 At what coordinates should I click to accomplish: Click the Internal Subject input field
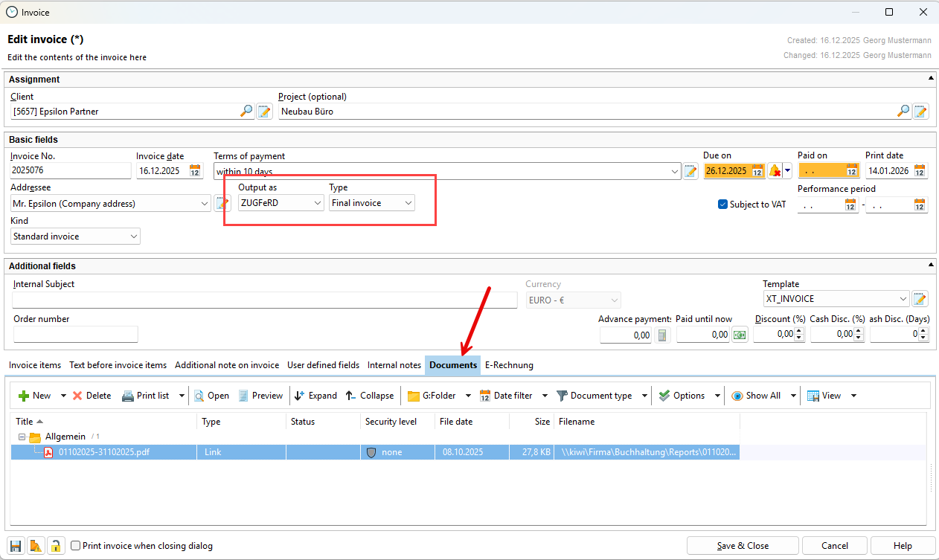[x=264, y=300]
